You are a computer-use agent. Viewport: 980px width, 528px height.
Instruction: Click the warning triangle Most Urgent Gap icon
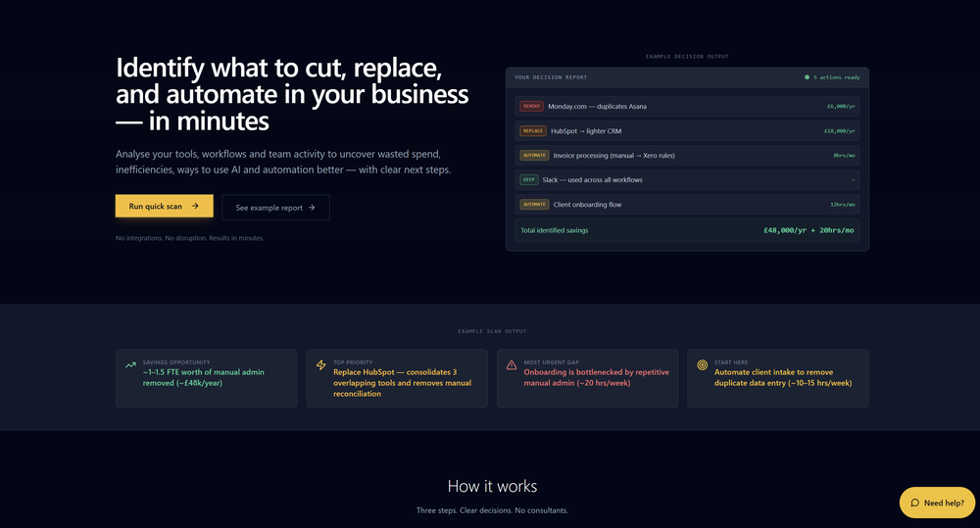[512, 365]
